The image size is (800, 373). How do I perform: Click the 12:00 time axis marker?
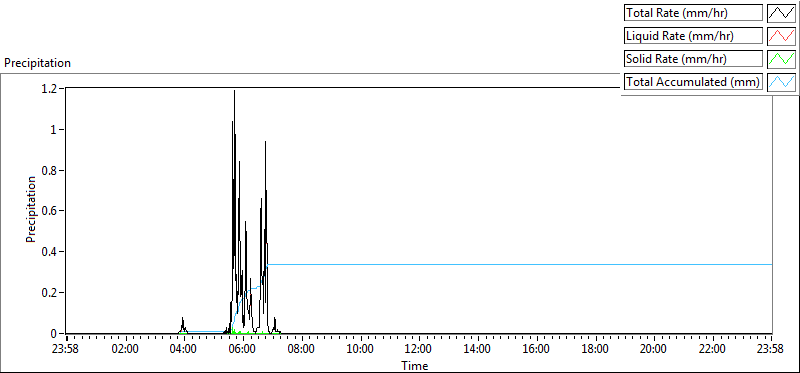[x=419, y=350]
